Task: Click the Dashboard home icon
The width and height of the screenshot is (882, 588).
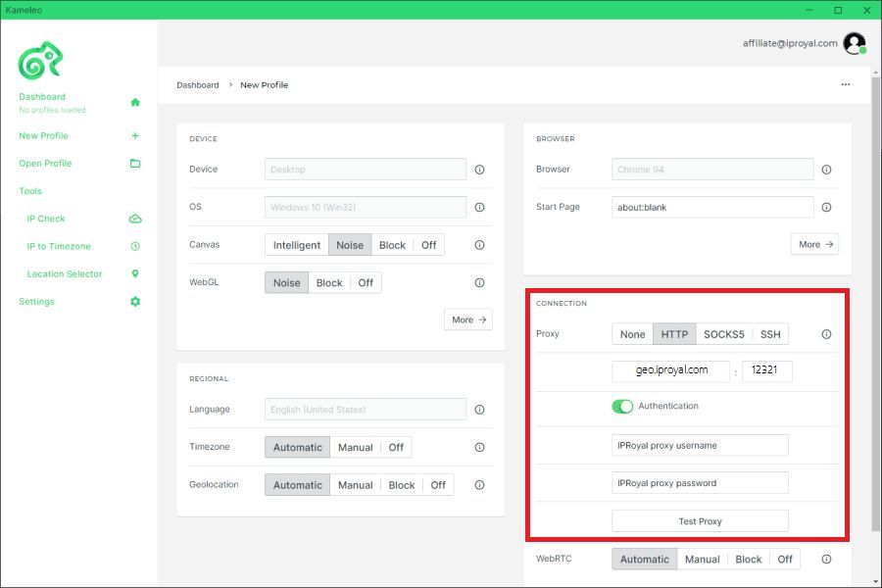Action: 135,102
